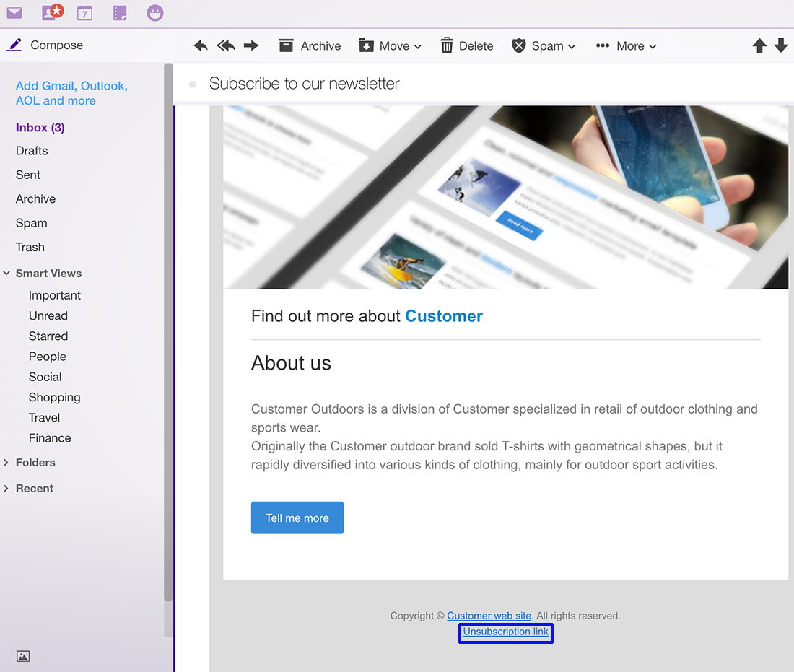The image size is (794, 672).
Task: Open the Sent folder
Action: (x=28, y=175)
